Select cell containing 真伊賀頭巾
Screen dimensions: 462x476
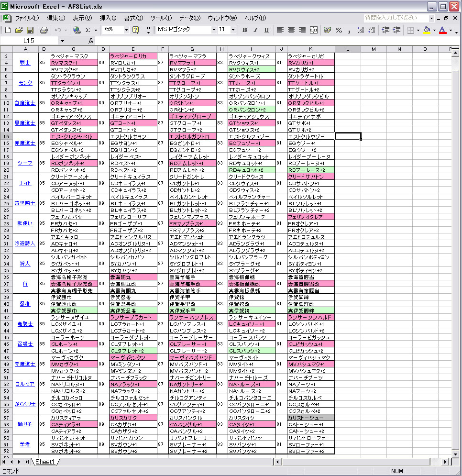click(74, 310)
